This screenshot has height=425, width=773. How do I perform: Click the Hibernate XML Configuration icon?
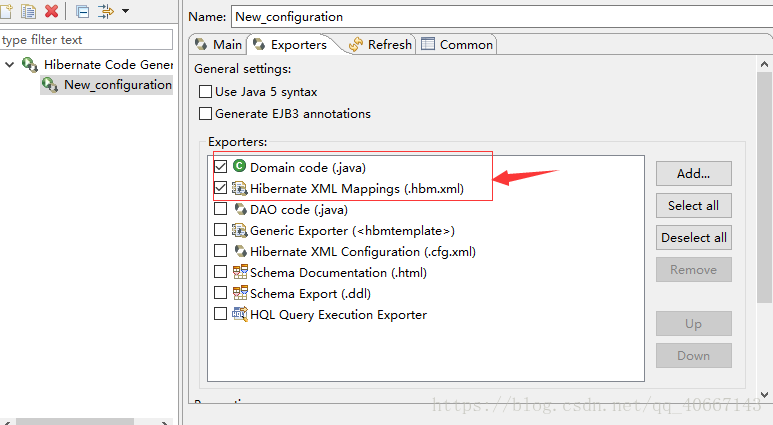click(240, 251)
